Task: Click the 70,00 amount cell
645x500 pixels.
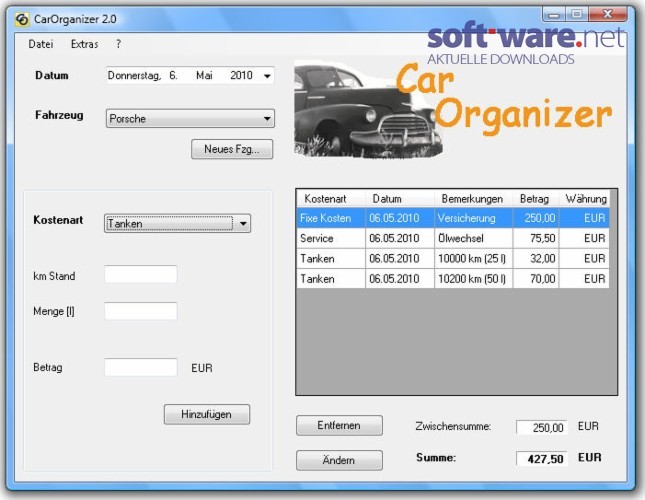Action: tap(536, 279)
